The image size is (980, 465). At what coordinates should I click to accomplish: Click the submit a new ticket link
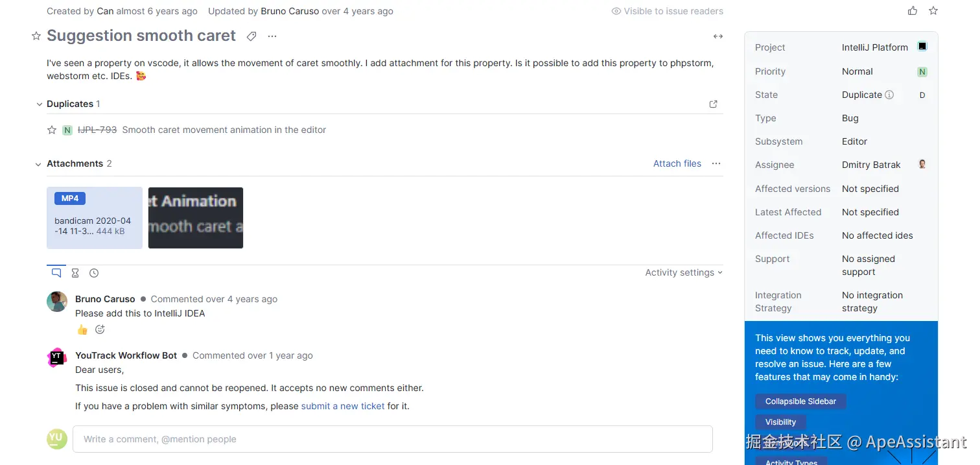pos(343,406)
